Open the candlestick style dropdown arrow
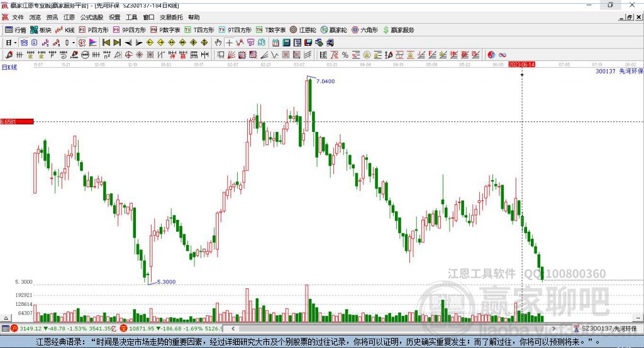 pos(74,43)
